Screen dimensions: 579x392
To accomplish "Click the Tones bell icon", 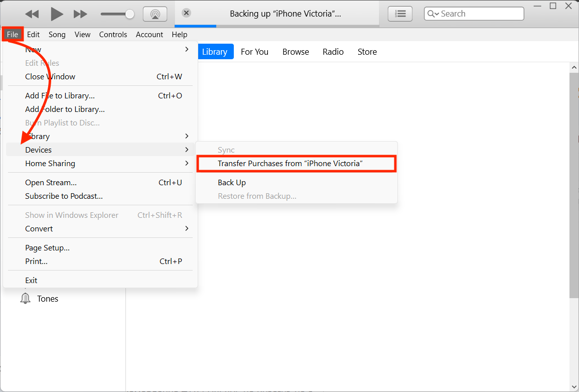I will [25, 299].
